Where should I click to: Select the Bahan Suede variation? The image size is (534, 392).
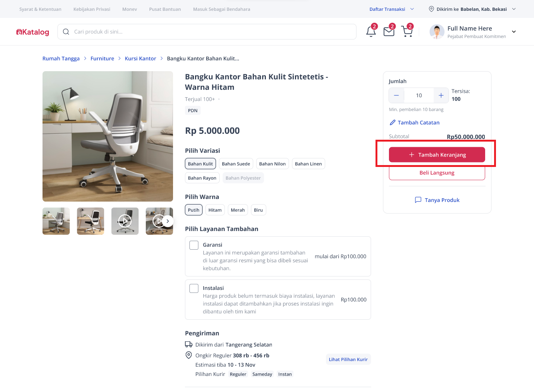point(236,164)
